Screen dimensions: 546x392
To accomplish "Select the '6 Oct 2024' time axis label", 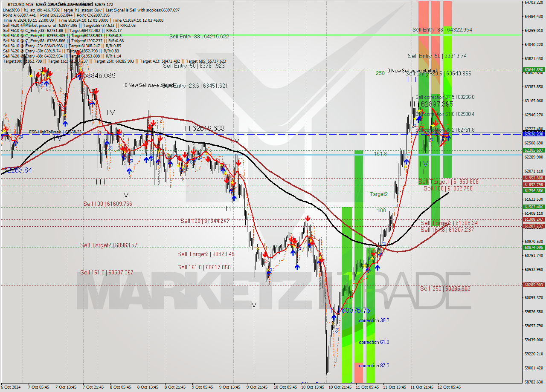I will click(x=11, y=387).
